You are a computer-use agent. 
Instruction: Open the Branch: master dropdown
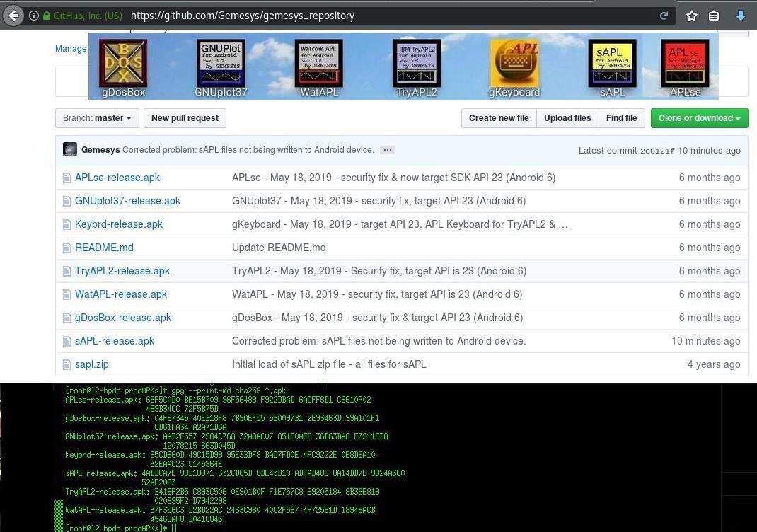click(x=97, y=118)
